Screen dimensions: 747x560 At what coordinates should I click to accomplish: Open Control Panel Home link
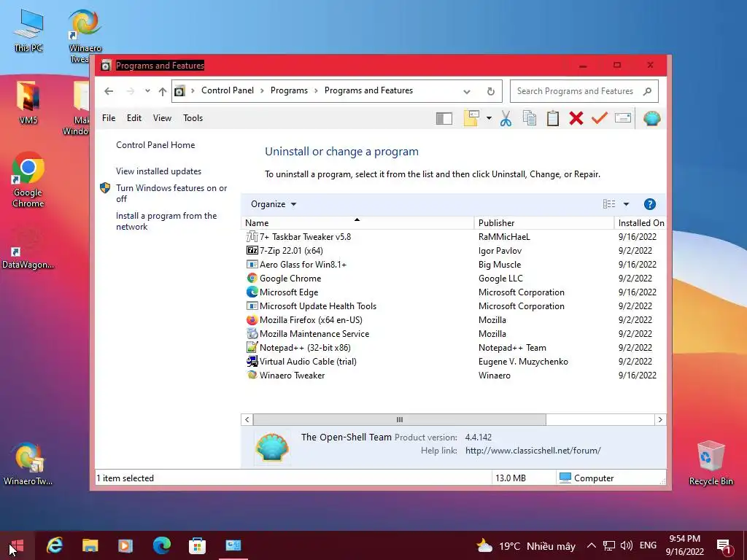(x=155, y=145)
